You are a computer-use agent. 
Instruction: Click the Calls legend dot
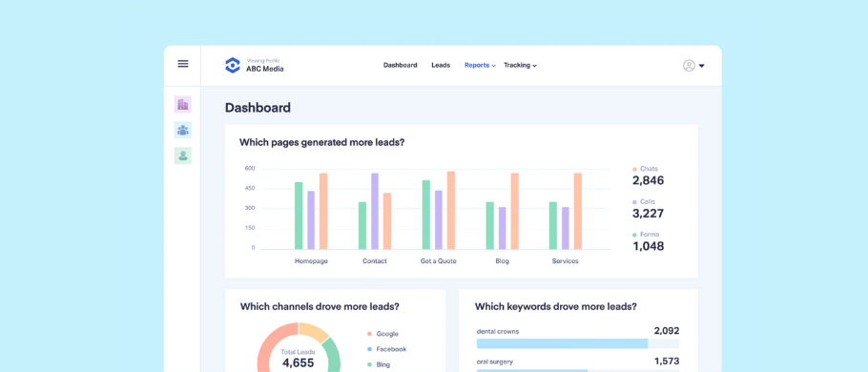(x=634, y=202)
